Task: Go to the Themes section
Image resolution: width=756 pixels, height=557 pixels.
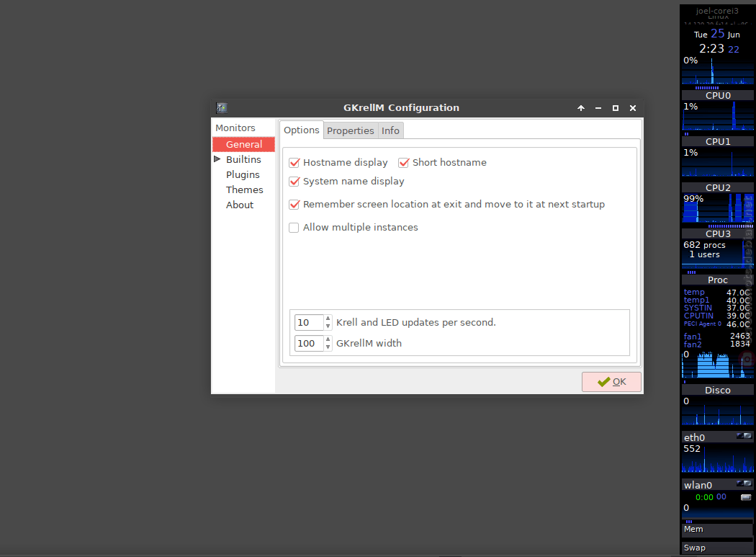Action: [245, 190]
